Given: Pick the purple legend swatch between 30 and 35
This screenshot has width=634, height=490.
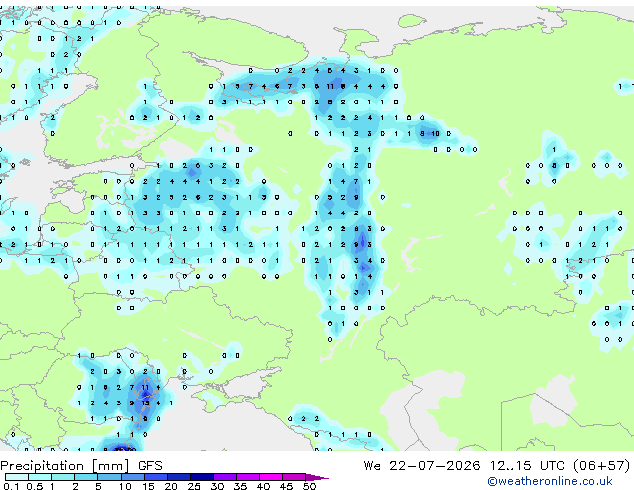Looking at the screenshot, I should 225,477.
